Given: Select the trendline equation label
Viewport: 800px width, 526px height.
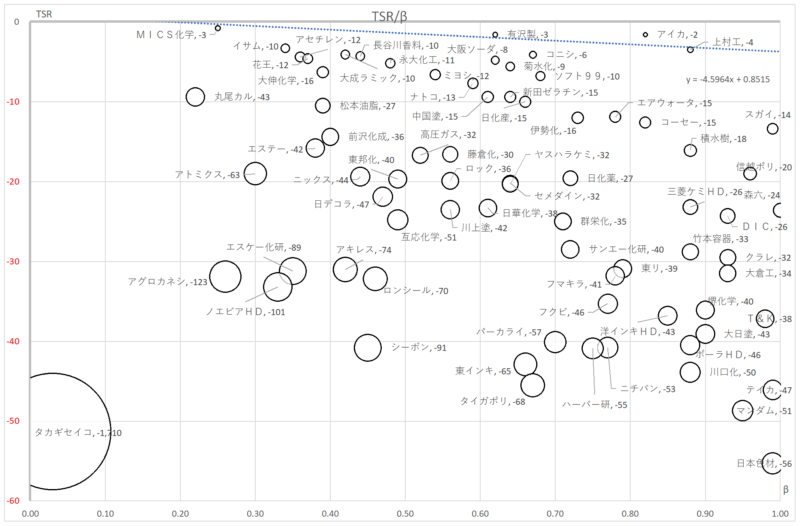Looking at the screenshot, I should [x=728, y=80].
